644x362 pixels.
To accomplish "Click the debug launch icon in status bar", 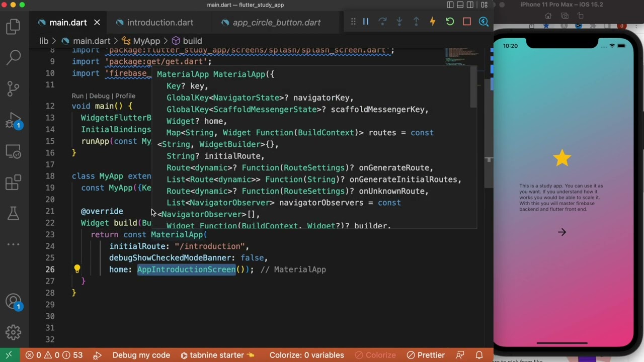I will (x=98, y=355).
